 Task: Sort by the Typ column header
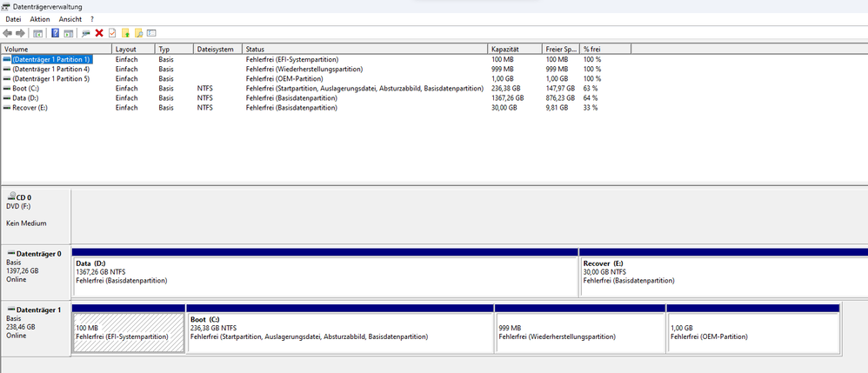pyautogui.click(x=174, y=50)
